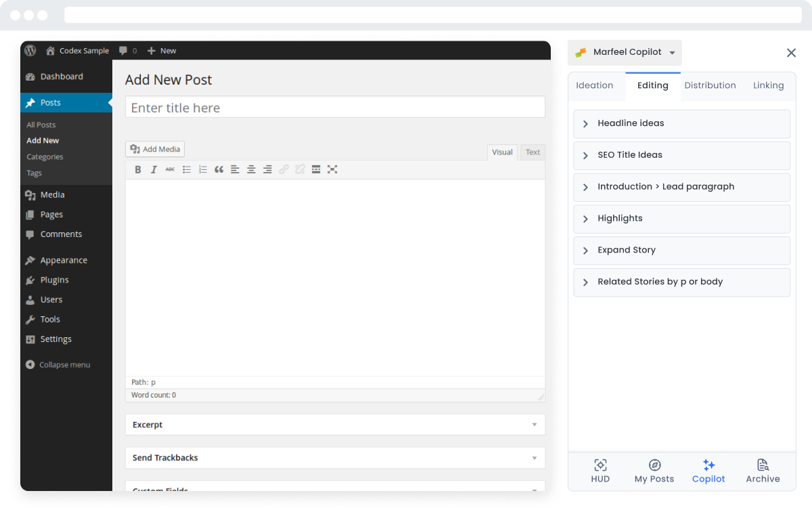The image size is (812, 512).
Task: Select the My Posts icon in Copilot footer
Action: [654, 471]
